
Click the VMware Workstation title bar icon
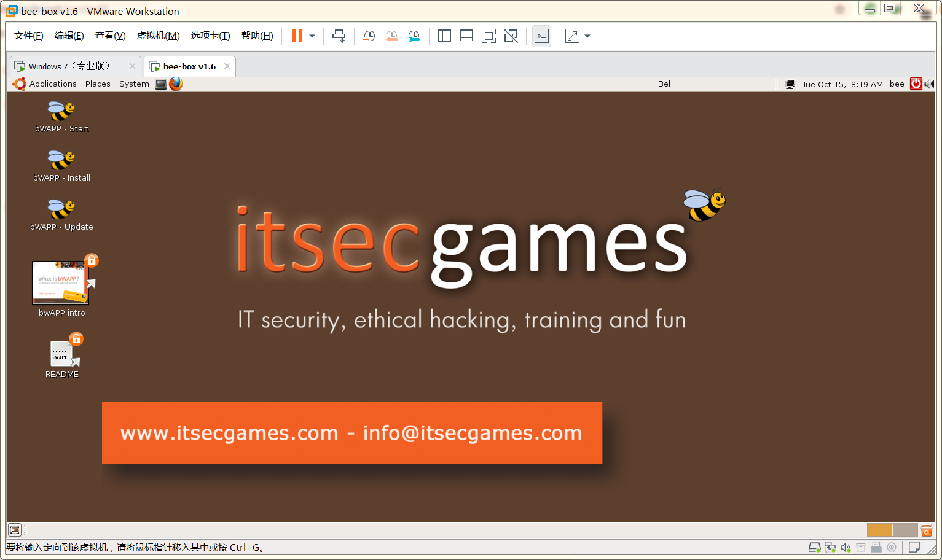pos(11,11)
